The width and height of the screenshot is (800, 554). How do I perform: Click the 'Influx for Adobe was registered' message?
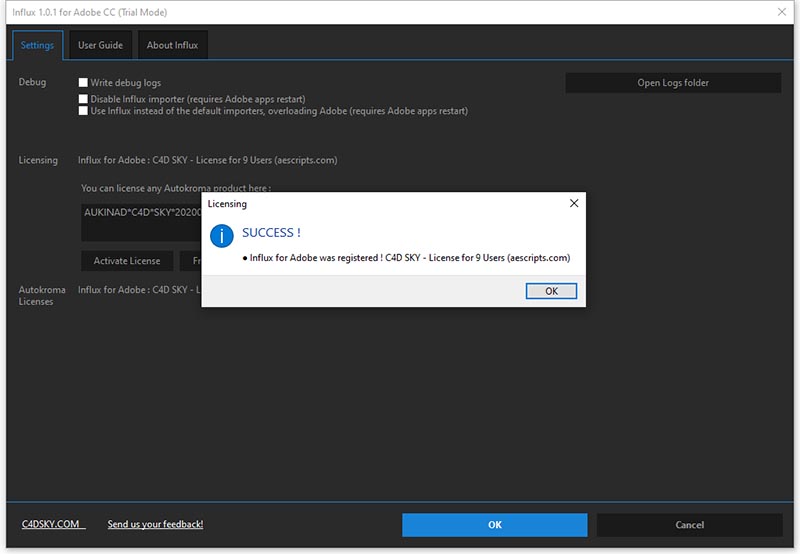[x=407, y=258]
